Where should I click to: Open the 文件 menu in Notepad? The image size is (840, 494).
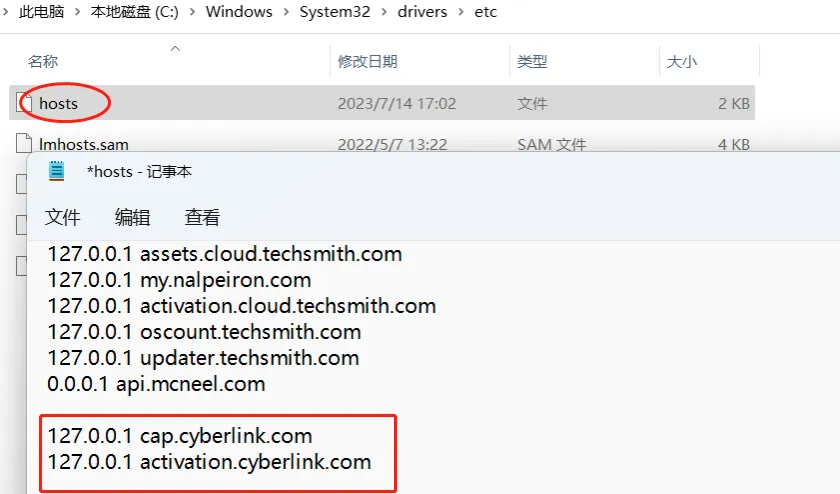[63, 217]
